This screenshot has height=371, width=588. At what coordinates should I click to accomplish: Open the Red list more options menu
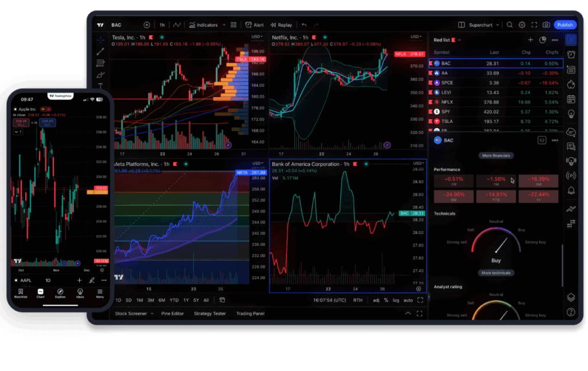click(555, 40)
